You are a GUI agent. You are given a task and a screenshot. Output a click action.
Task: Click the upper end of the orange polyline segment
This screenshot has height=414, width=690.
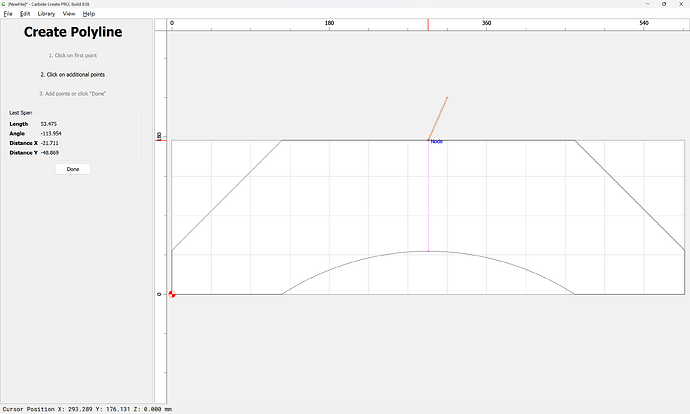[447, 97]
